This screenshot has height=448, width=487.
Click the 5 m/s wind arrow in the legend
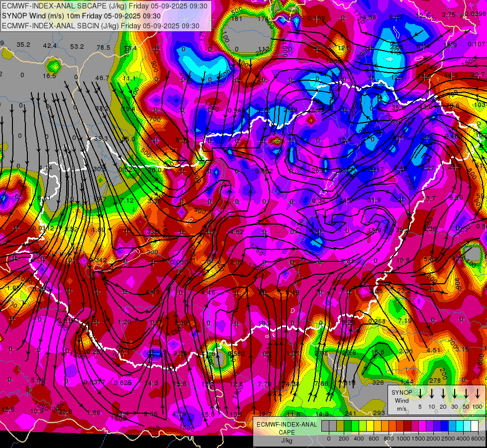click(420, 393)
